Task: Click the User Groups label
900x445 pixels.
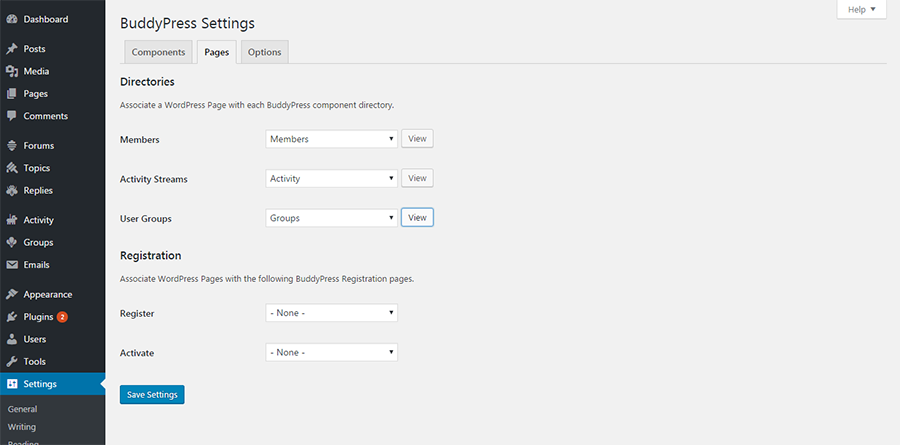Action: [x=146, y=219]
